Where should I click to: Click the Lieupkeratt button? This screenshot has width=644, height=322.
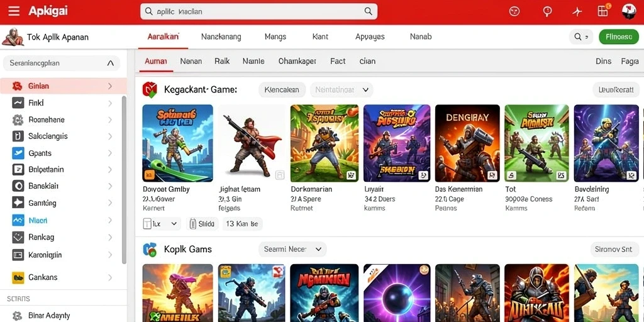pyautogui.click(x=616, y=89)
